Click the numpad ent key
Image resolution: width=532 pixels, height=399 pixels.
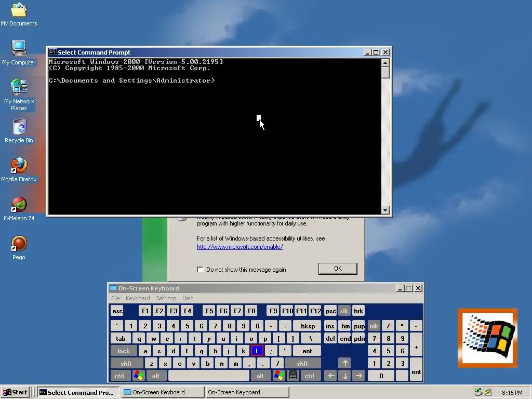point(416,369)
